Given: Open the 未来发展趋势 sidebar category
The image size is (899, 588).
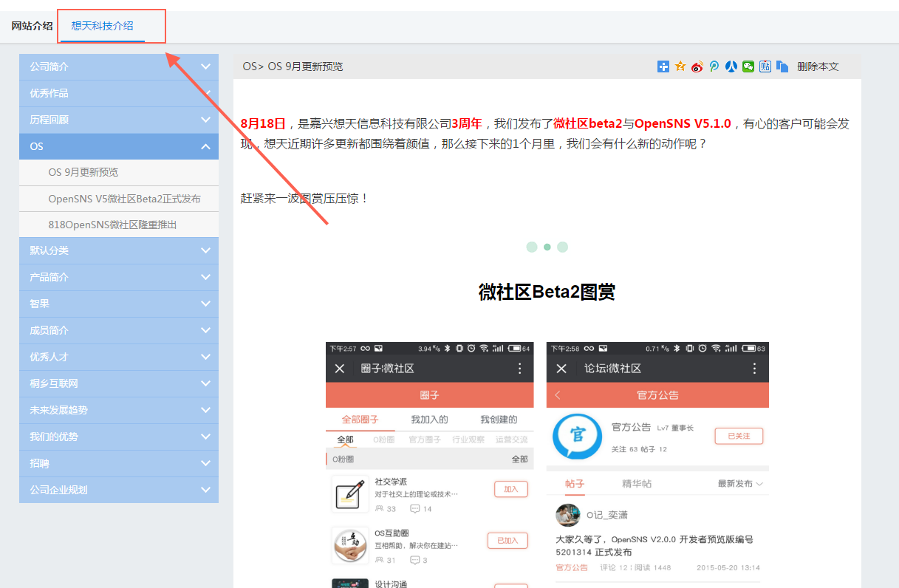Looking at the screenshot, I should [x=119, y=410].
